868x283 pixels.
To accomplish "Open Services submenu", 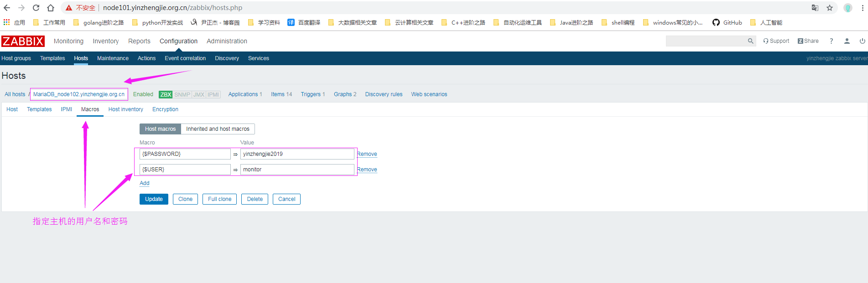I will 259,58.
